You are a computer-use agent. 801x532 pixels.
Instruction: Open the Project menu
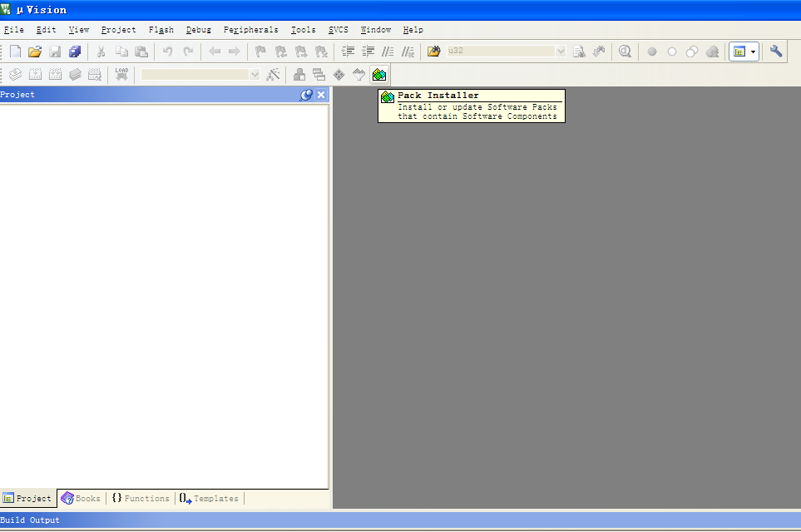[x=118, y=30]
